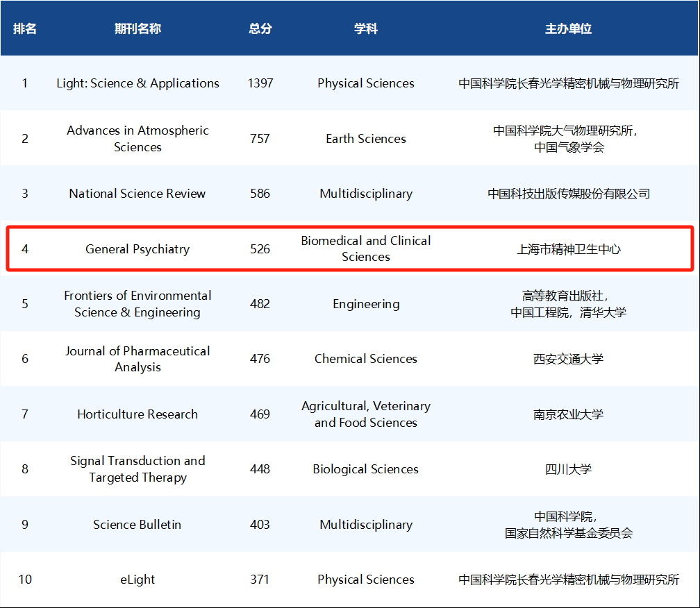Click Chemical Sciences discipline cell
This screenshot has width=700, height=608.
click(365, 359)
